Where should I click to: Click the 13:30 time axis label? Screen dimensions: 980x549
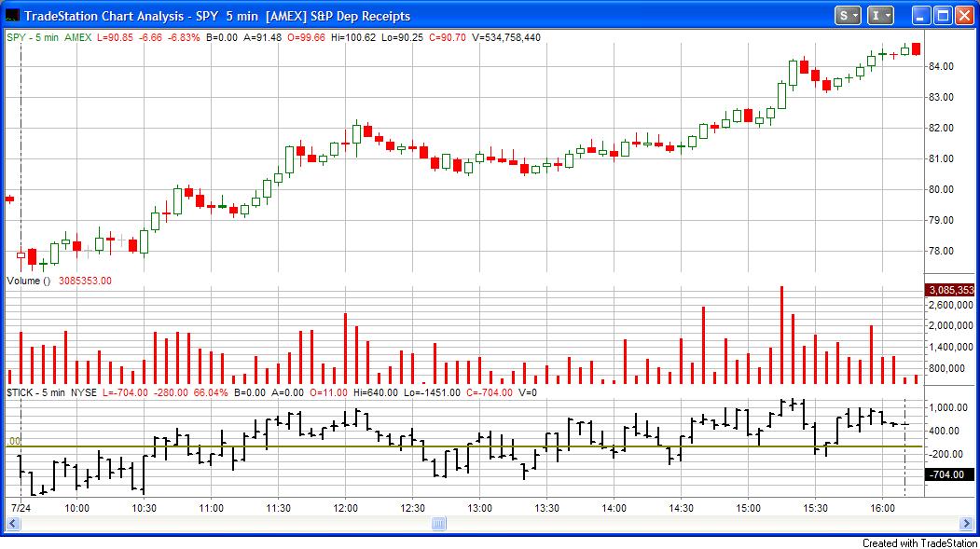(546, 508)
